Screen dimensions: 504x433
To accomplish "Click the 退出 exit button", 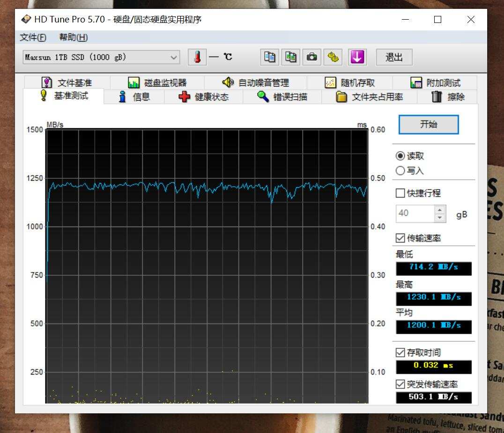I will point(394,56).
